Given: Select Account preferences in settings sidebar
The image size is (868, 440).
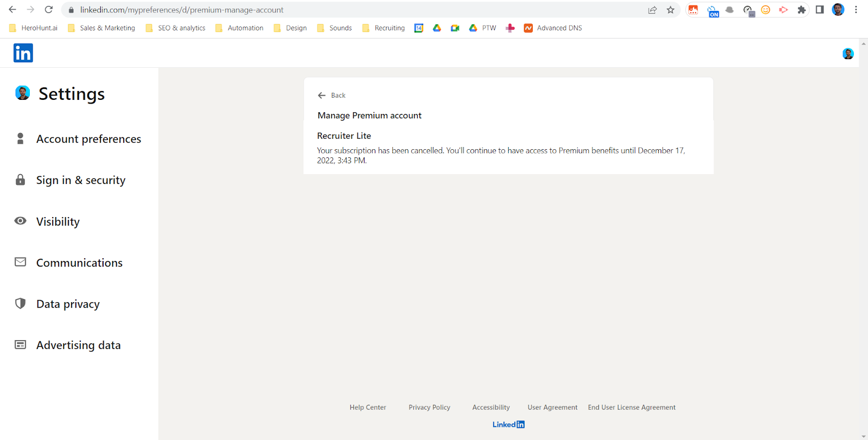Looking at the screenshot, I should pos(88,139).
